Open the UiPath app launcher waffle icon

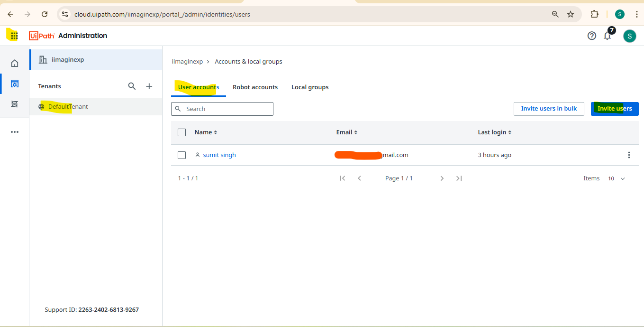13,35
